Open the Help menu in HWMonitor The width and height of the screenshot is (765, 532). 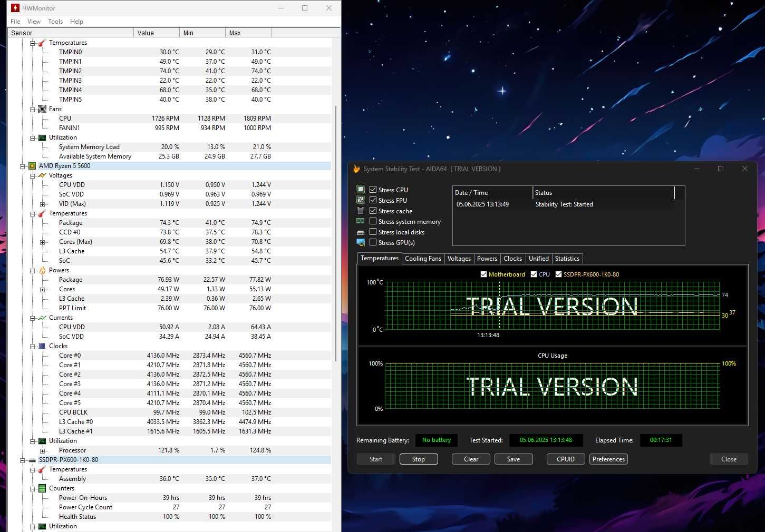click(76, 22)
